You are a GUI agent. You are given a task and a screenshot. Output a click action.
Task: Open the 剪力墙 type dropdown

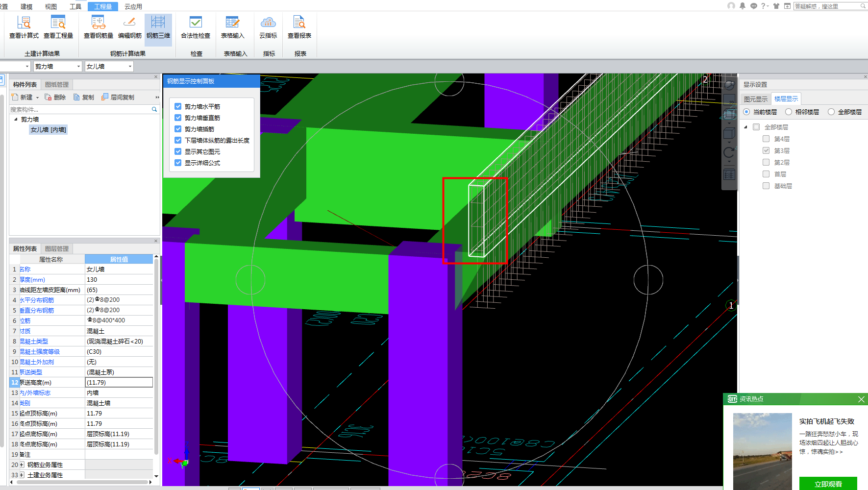[x=58, y=66]
